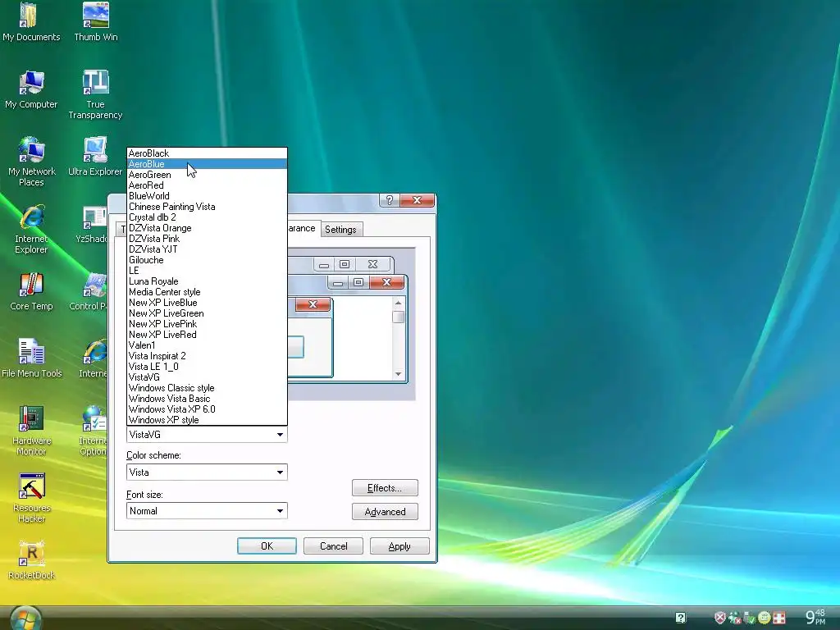Screen dimensions: 840x630
Task: Open My Network Places icon
Action: [31, 162]
